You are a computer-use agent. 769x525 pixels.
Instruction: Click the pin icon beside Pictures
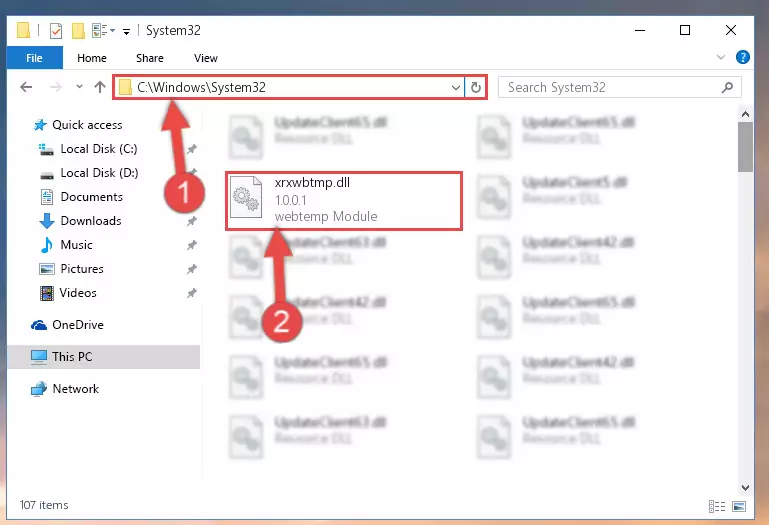(x=192, y=269)
